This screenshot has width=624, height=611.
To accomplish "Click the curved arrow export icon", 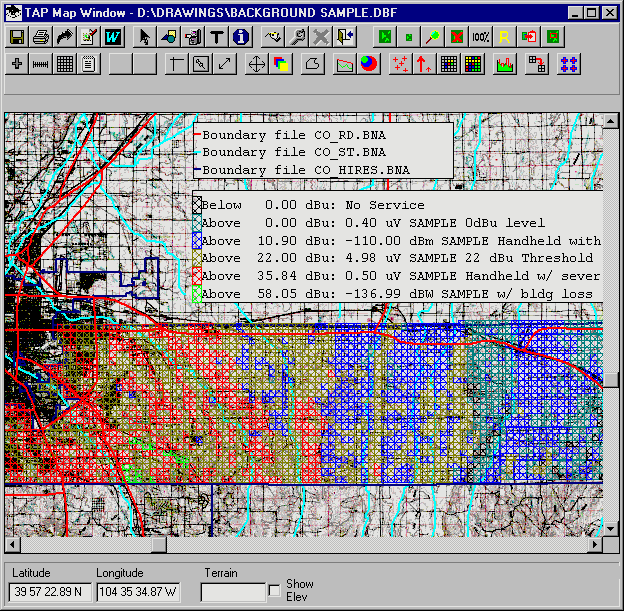I will pos(64,37).
